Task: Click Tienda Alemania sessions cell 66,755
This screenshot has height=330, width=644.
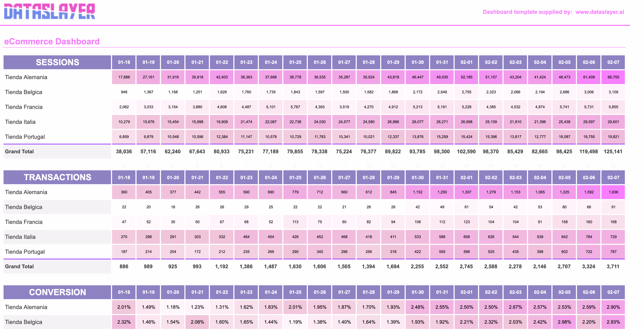Action: [613, 77]
